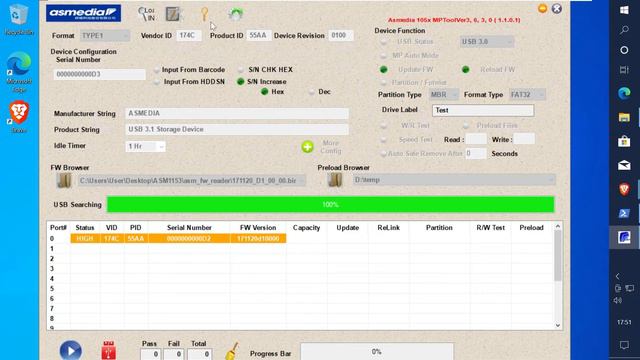
Task: Enable MP Auto Mode option
Action: (x=384, y=56)
